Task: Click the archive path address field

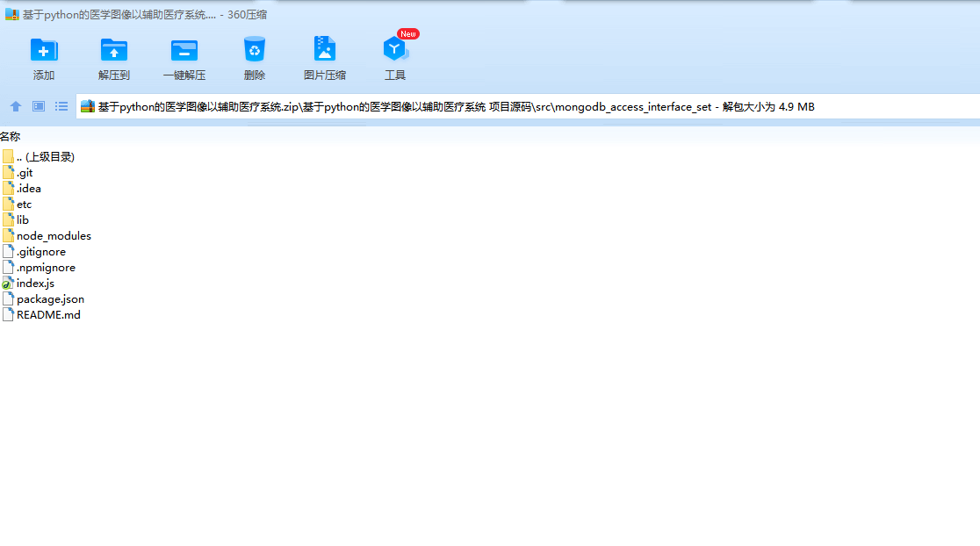Action: point(528,107)
